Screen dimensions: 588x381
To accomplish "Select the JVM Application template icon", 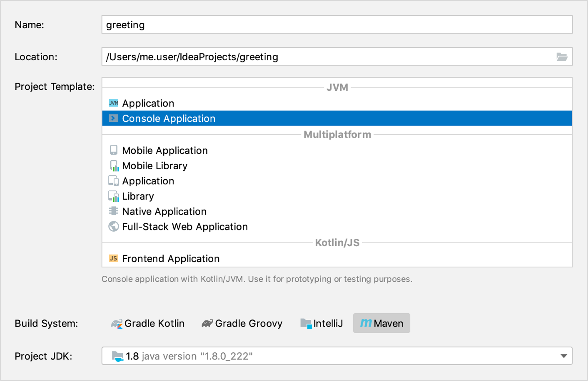I will point(113,103).
